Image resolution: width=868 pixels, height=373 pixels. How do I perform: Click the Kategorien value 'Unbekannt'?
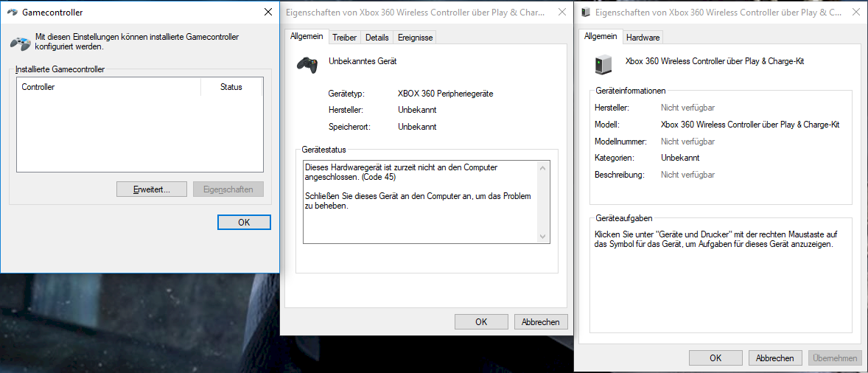coord(680,158)
